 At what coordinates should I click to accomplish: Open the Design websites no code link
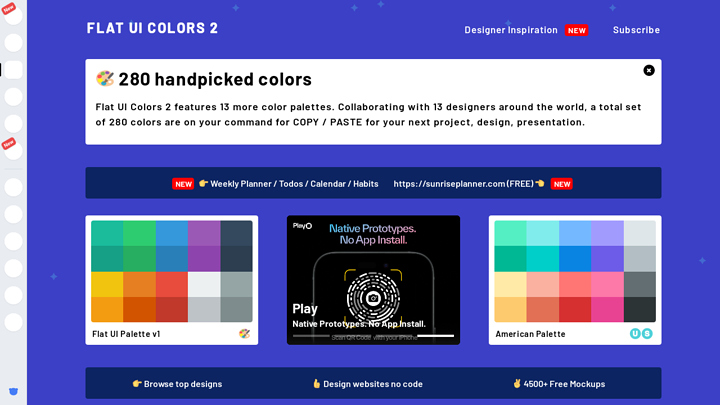[x=368, y=384]
